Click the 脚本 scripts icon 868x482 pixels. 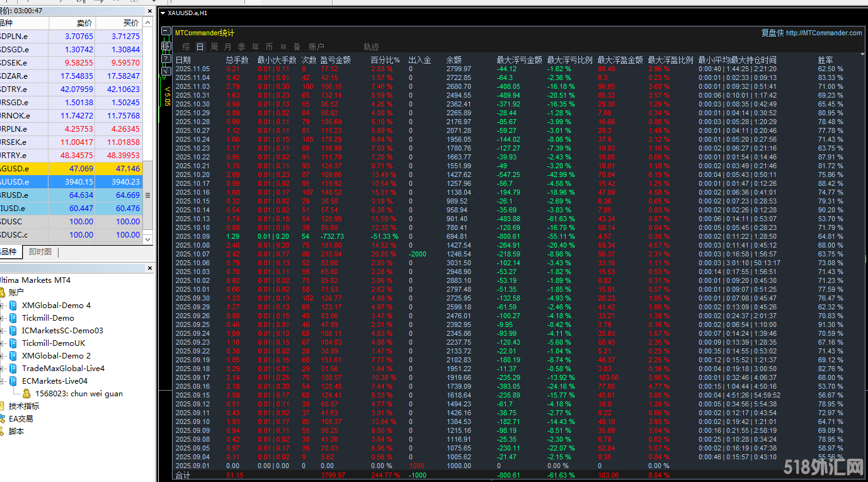tap(3, 432)
